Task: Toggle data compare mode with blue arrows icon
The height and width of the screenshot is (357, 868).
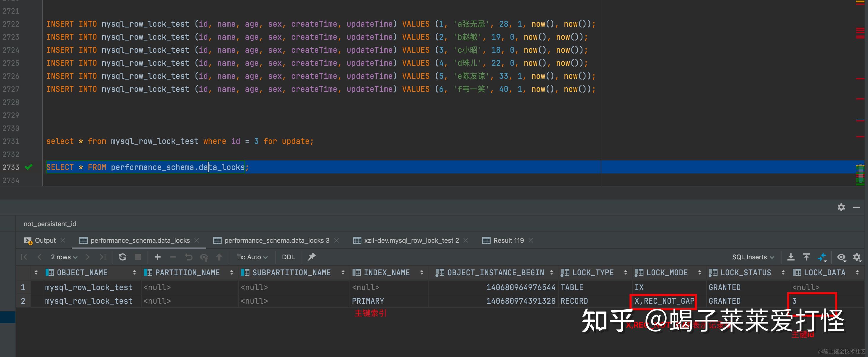Action: 822,257
